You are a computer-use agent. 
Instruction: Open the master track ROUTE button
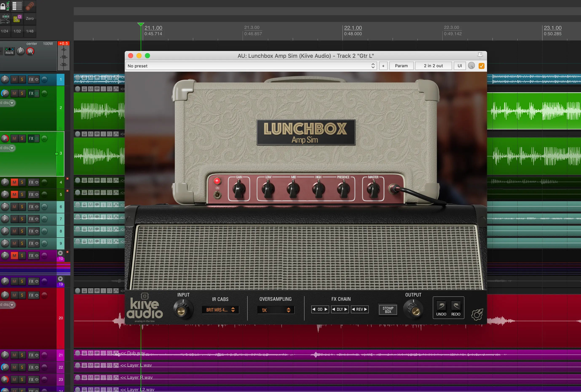click(9, 51)
